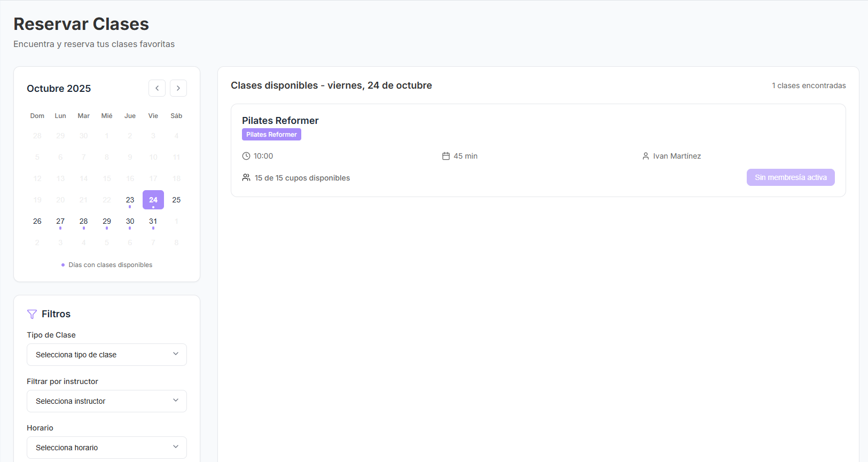
Task: Click the Sáb weekday column header
Action: pos(176,116)
